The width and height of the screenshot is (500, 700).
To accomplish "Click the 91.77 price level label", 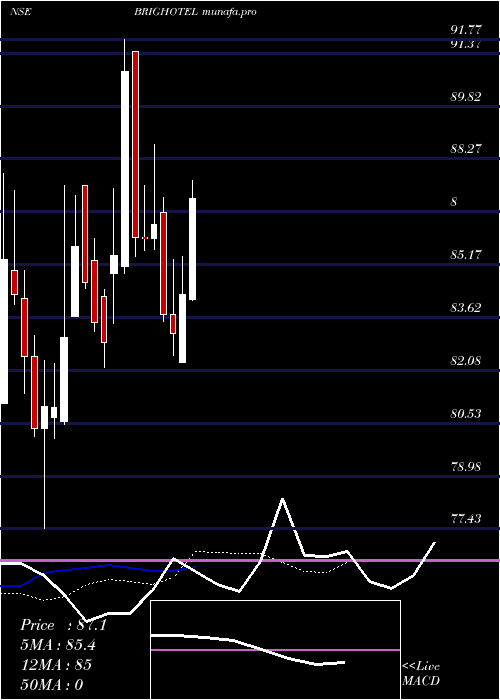I will 466,30.
